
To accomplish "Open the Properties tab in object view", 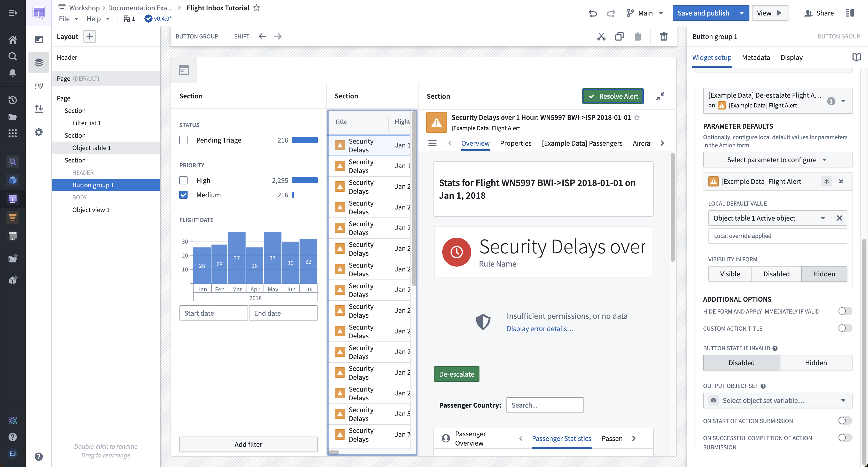I will [515, 143].
